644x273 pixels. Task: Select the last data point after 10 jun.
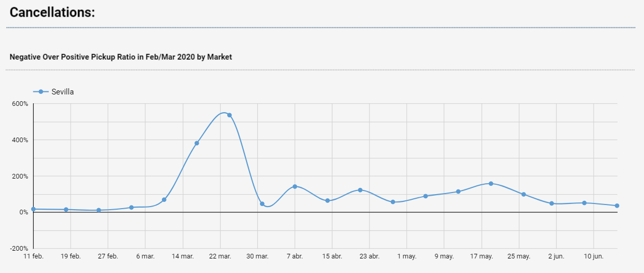click(x=617, y=206)
